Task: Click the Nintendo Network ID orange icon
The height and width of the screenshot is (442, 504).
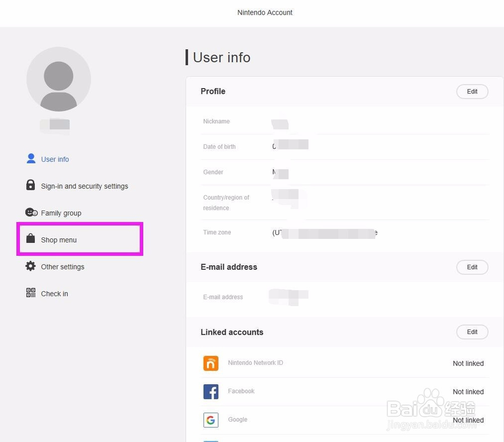Action: point(211,363)
